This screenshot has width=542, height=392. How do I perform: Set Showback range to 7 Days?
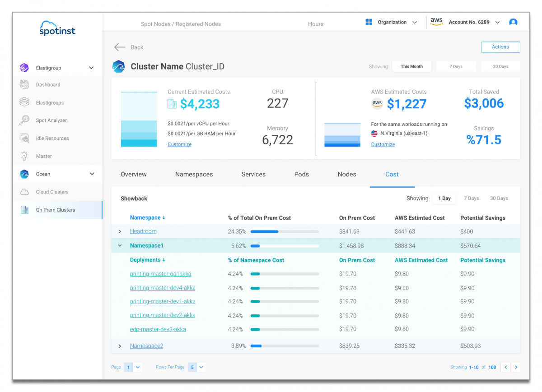point(472,198)
